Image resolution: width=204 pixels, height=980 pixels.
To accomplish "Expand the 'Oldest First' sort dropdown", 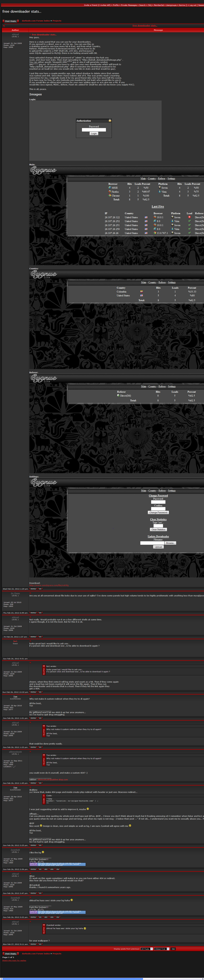I will [162, 949].
